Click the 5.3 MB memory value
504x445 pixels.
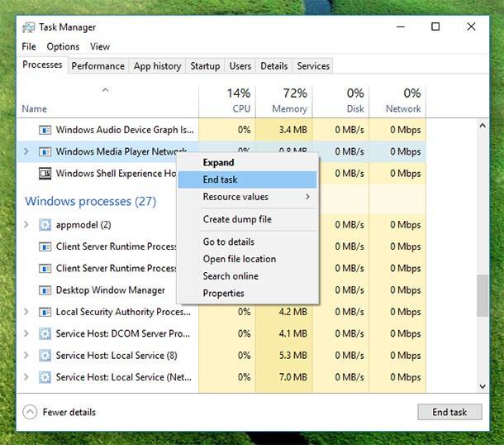tap(292, 356)
